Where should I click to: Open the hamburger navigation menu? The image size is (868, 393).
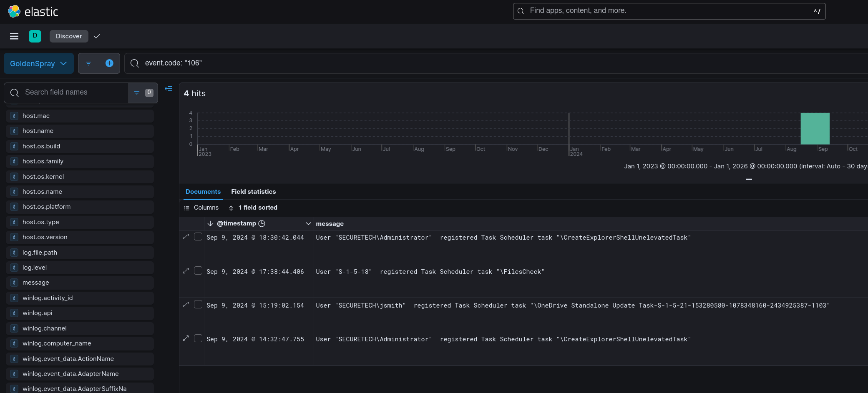[14, 36]
